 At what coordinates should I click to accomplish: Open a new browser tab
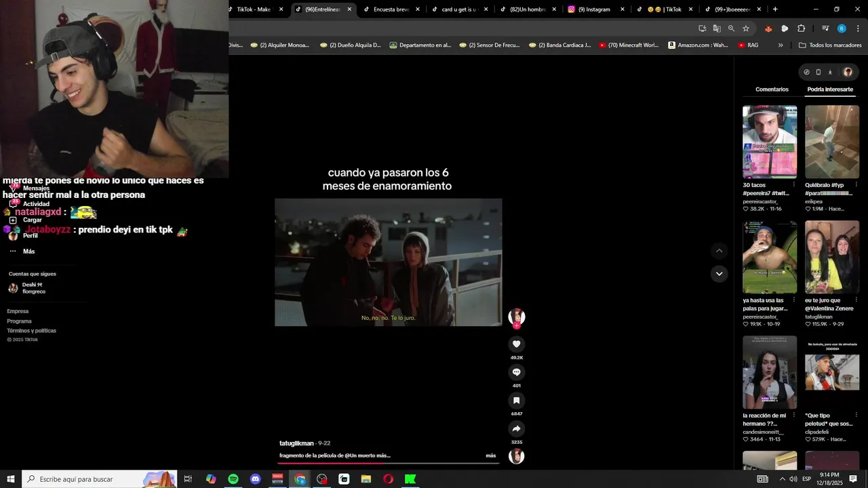point(775,9)
